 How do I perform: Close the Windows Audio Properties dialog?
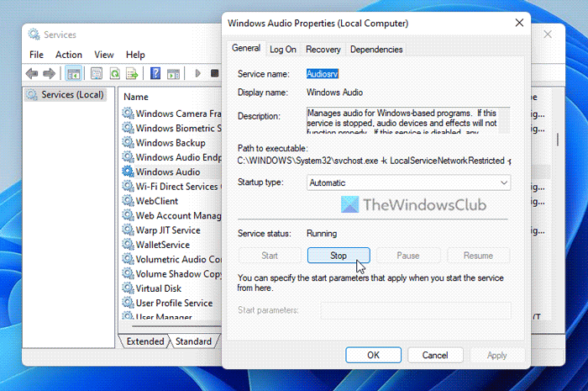point(519,23)
